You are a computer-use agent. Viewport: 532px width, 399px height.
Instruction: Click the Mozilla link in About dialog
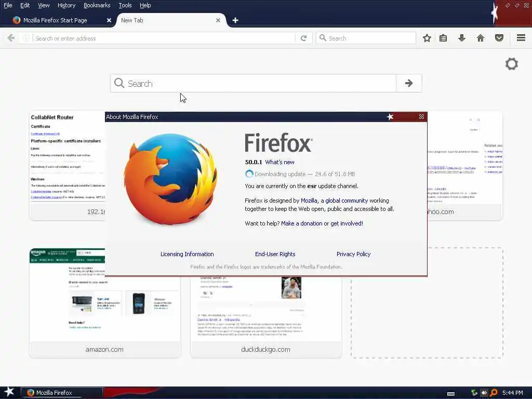309,201
